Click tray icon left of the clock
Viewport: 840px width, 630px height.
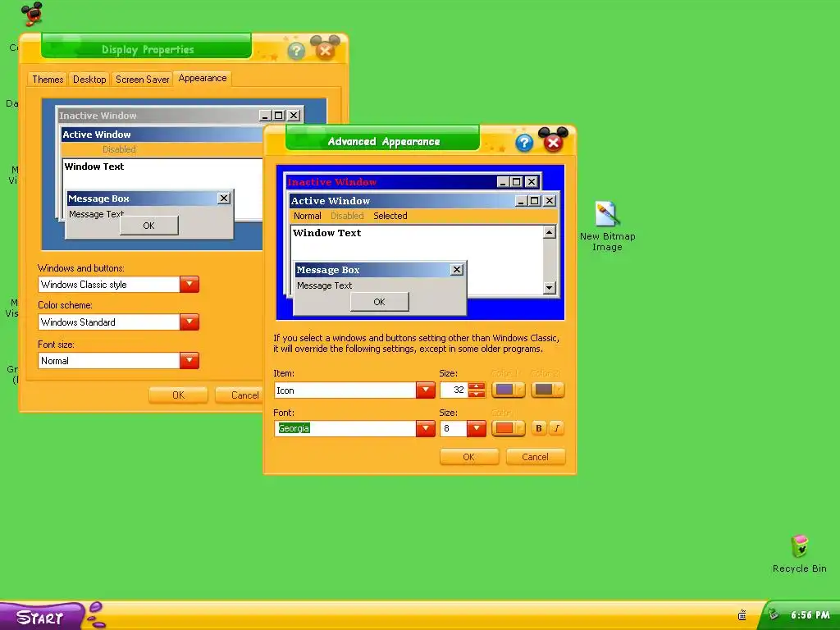click(773, 615)
